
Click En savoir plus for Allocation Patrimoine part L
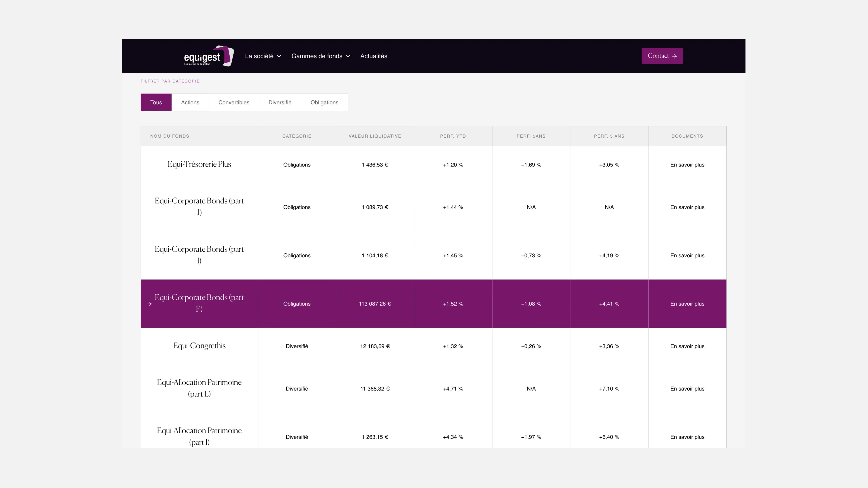pyautogui.click(x=687, y=389)
